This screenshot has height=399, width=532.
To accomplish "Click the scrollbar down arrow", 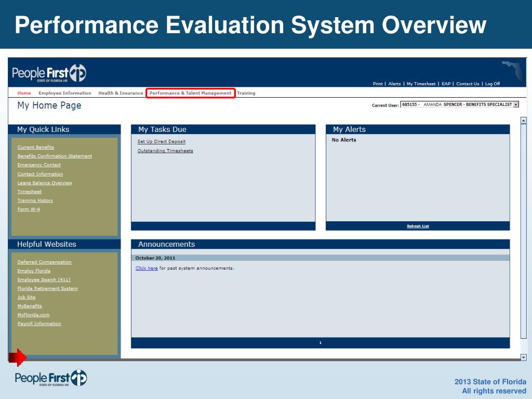I will pyautogui.click(x=524, y=357).
